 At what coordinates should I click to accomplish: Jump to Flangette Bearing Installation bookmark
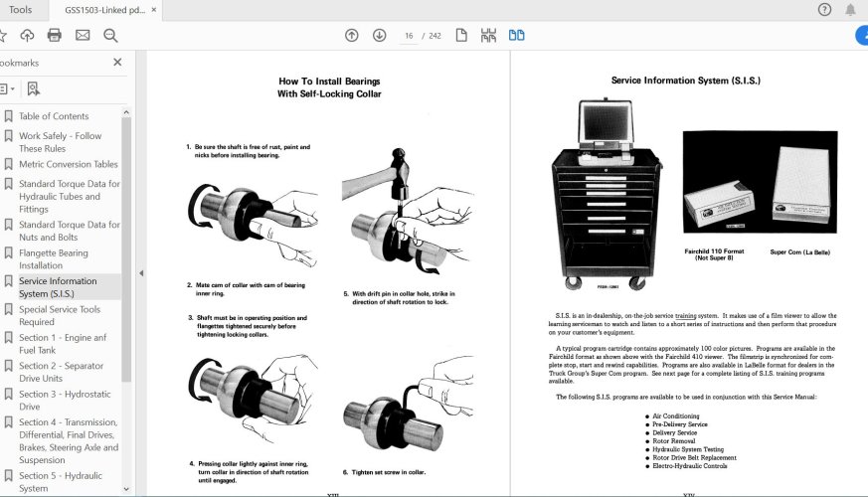point(54,259)
